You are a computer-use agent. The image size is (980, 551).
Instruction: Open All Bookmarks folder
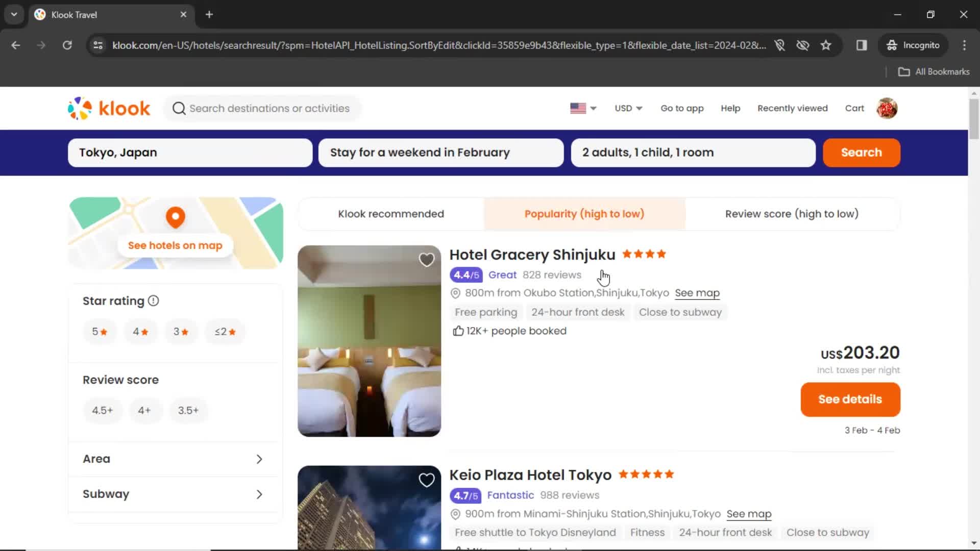(x=934, y=72)
